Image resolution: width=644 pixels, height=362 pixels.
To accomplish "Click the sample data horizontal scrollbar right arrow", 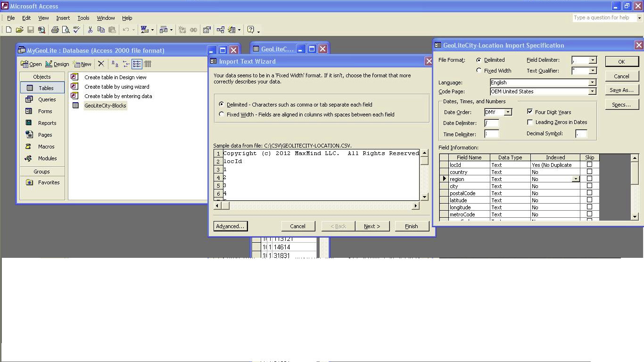I will pos(415,206).
